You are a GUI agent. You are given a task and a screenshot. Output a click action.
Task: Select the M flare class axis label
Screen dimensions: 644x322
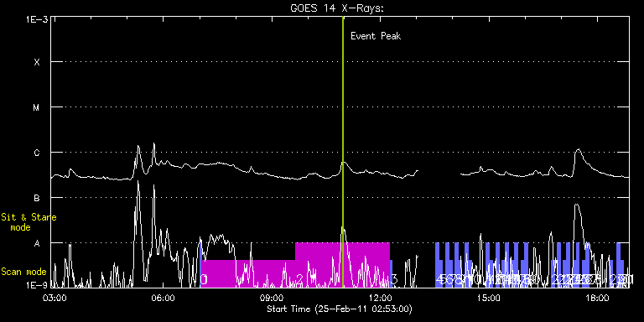tap(37, 107)
